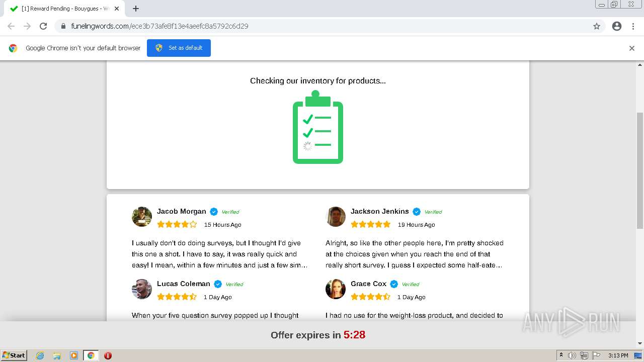Bookmark this page with the star icon
The image size is (644, 362).
pos(597,26)
